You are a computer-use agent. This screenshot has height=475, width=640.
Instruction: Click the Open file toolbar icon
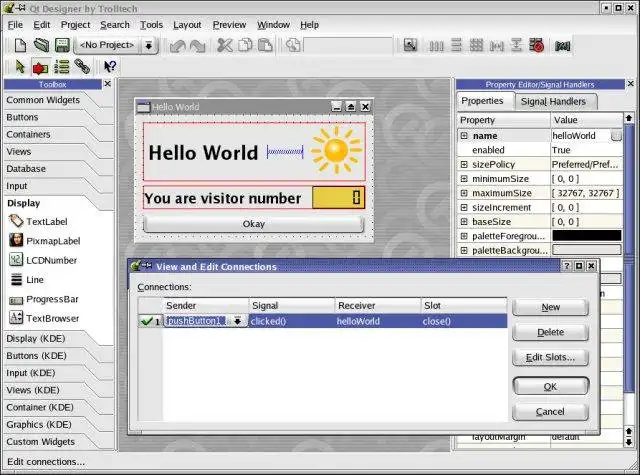coord(41,45)
